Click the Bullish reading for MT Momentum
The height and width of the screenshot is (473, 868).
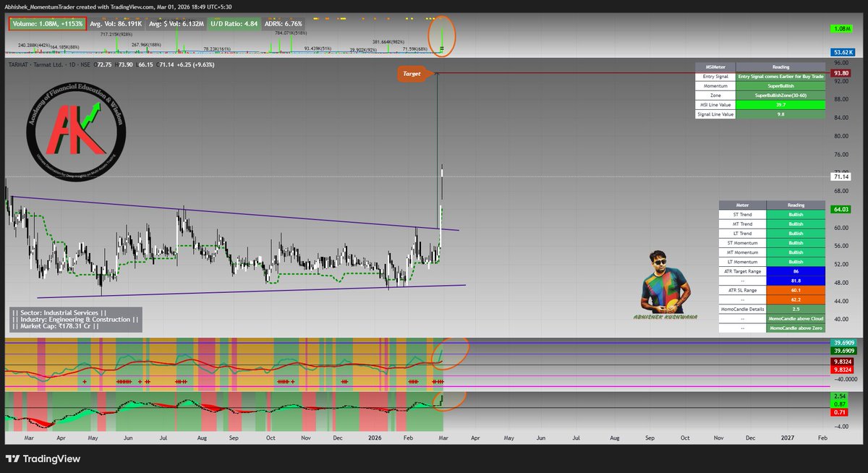coord(796,252)
